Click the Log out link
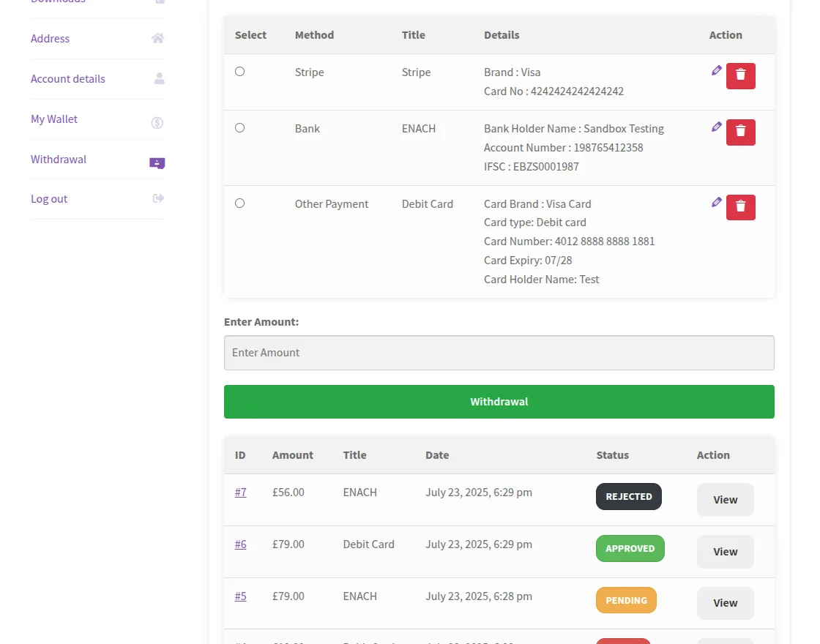 pos(48,198)
